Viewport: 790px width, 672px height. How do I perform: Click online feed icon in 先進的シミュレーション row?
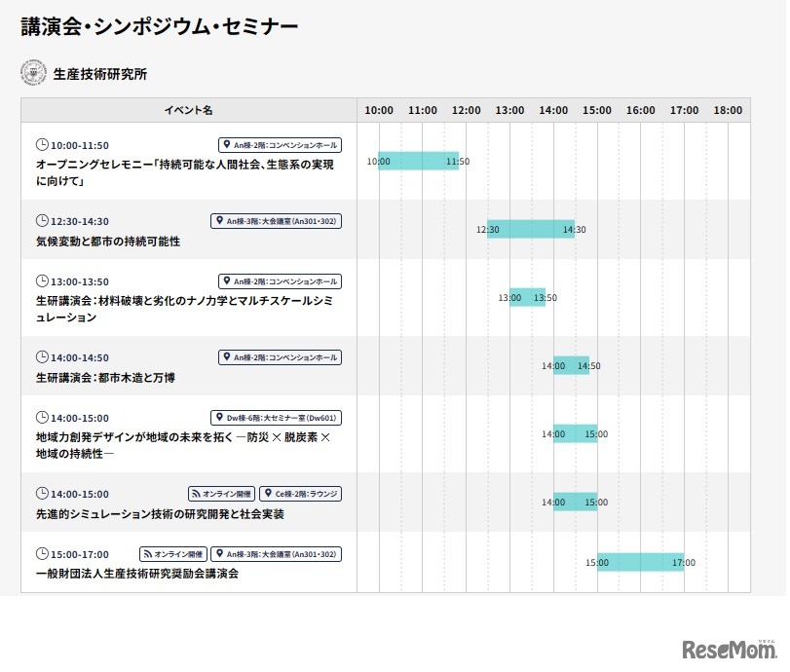point(196,494)
